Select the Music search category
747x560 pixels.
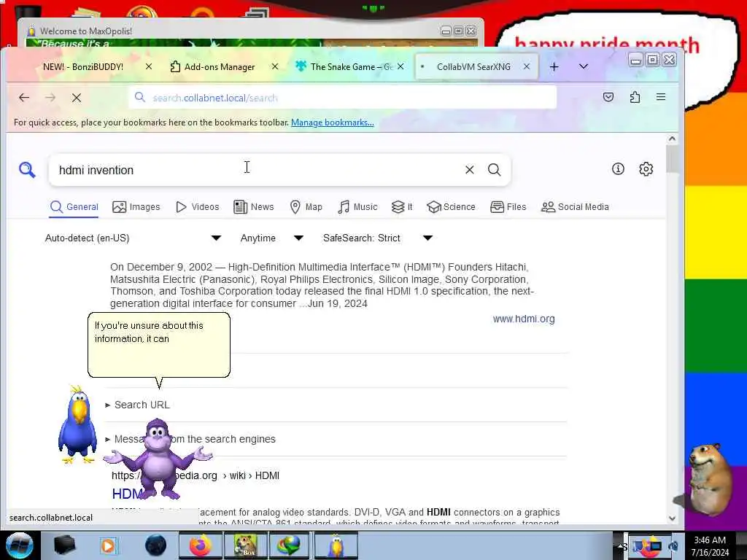click(357, 207)
